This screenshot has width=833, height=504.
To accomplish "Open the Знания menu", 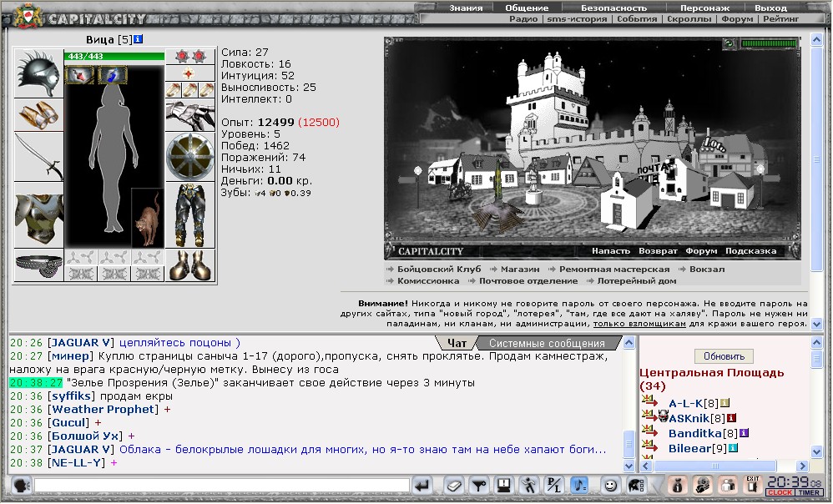I will (466, 8).
